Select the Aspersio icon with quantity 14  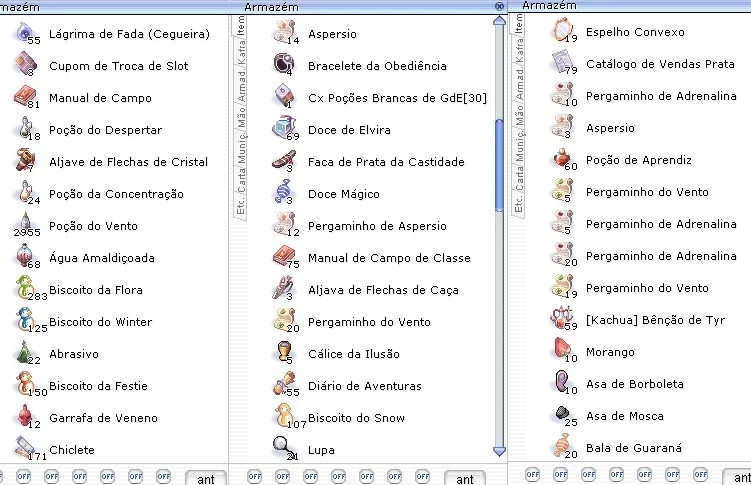pos(284,33)
